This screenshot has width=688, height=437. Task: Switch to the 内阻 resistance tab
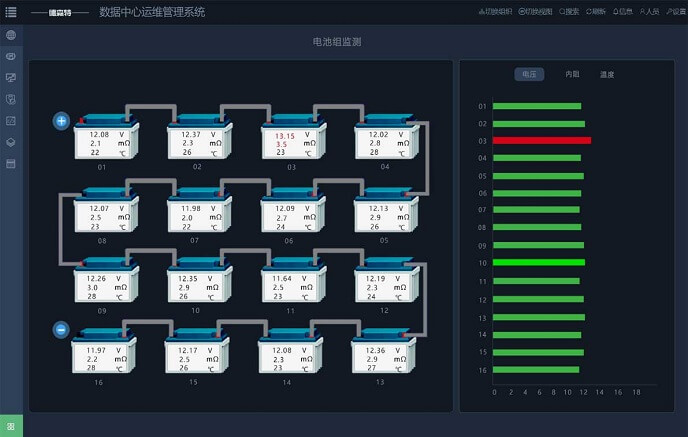click(572, 74)
